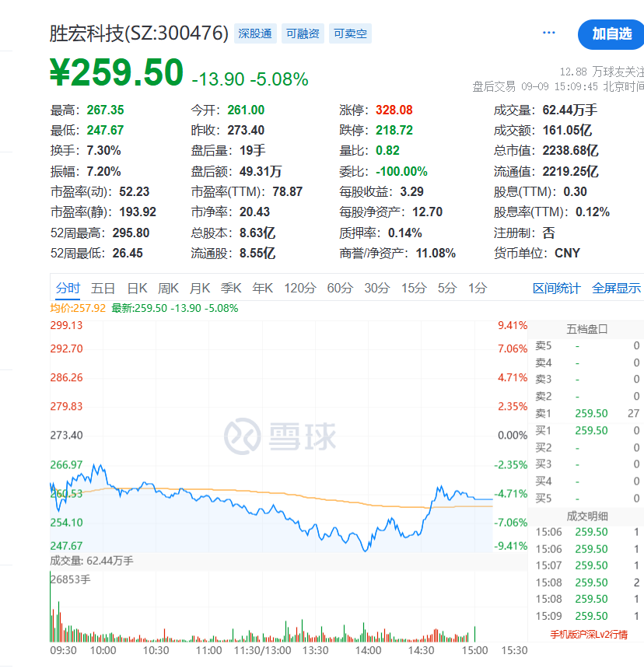Viewport: 644px width, 672px height.
Task: Open the three-dot more options menu
Action: point(549,33)
